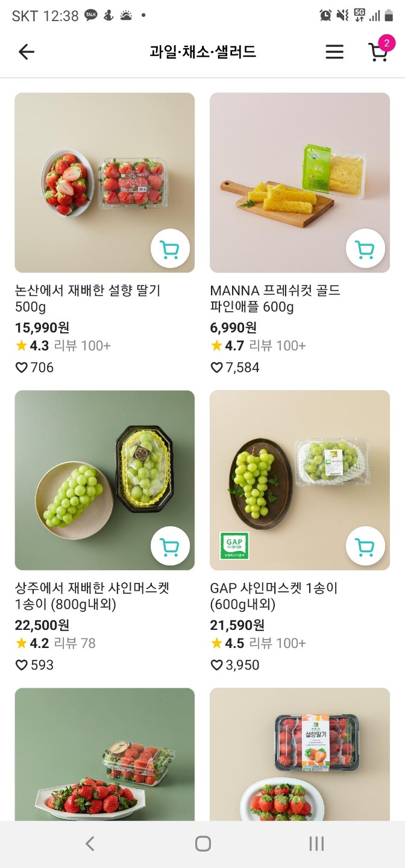Open 리뷰 78 for 상주 샤인머스켓
The image size is (405, 868).
[74, 643]
